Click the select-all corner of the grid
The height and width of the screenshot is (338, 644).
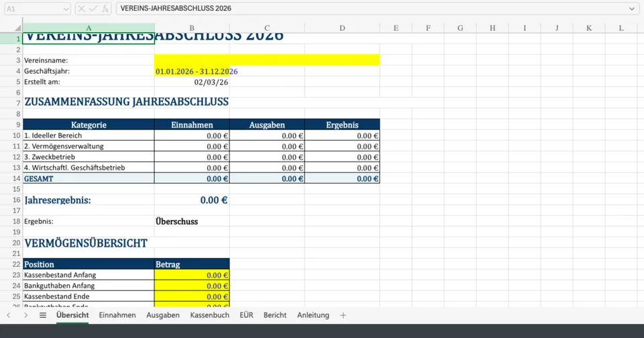click(11, 27)
